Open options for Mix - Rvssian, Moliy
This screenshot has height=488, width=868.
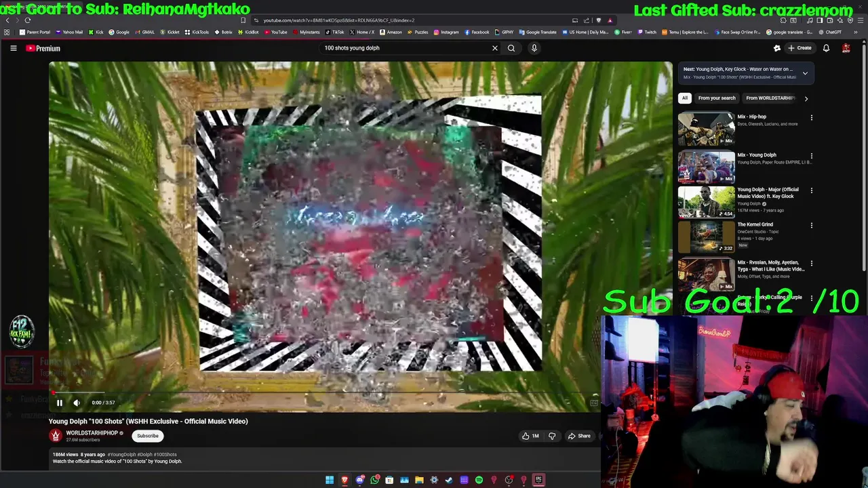(811, 264)
